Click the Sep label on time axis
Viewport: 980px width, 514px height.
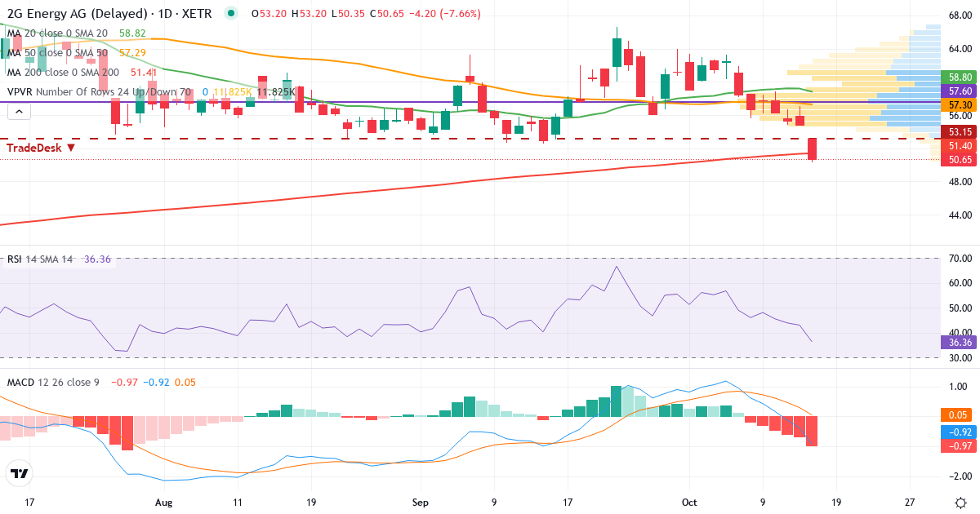pos(420,501)
